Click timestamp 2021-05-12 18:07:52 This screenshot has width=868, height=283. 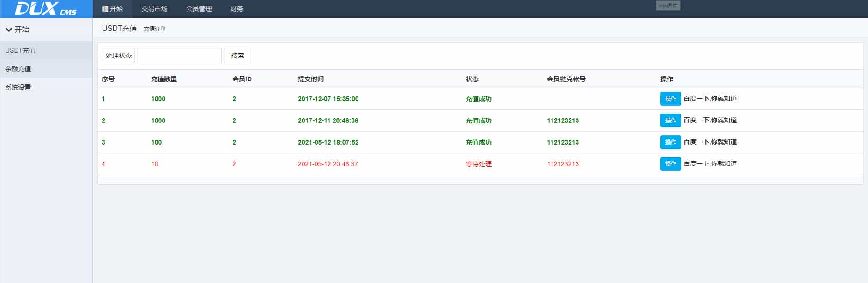pos(328,142)
